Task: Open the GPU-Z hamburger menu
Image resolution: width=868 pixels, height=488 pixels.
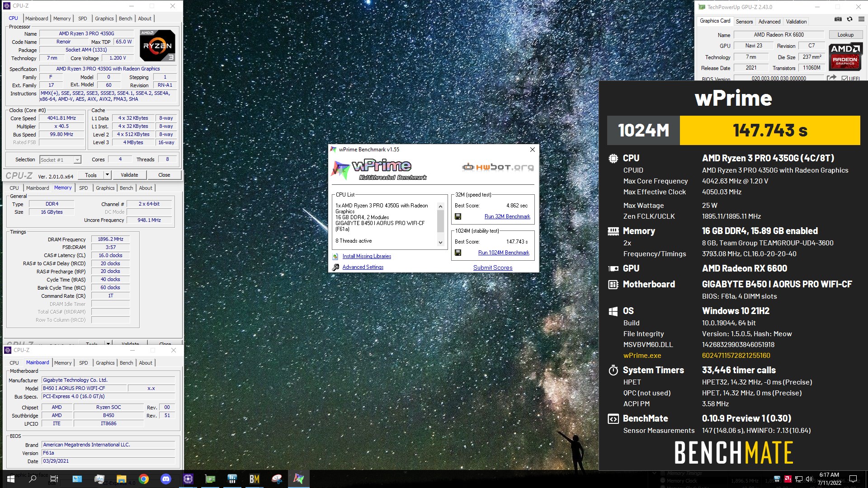Action: (x=861, y=19)
